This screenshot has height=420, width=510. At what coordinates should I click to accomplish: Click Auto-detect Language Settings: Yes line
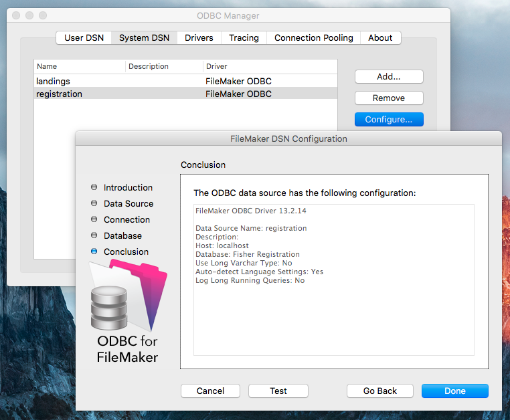(259, 272)
